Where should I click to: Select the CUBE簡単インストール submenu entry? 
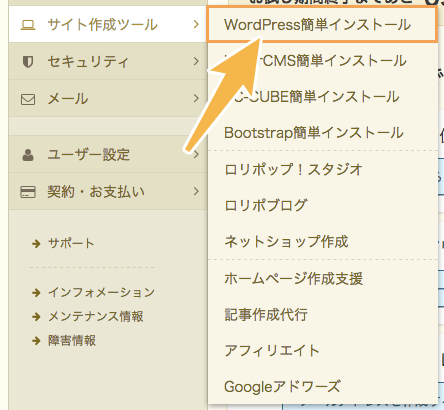click(322, 97)
